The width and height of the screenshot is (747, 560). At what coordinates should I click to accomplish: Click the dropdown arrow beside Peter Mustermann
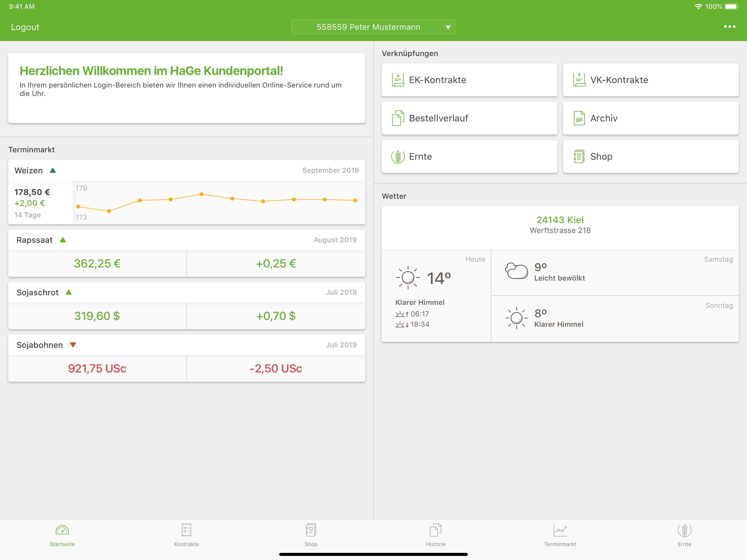click(448, 27)
